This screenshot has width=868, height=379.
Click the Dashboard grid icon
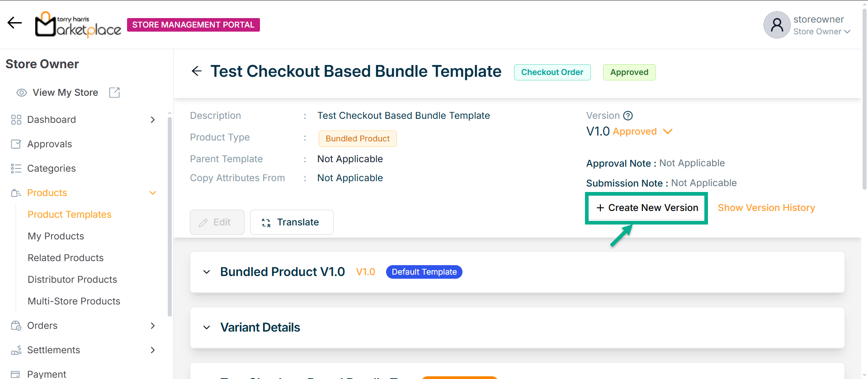16,120
